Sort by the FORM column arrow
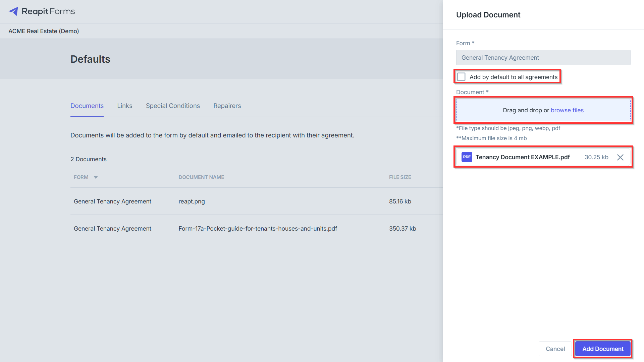The height and width of the screenshot is (362, 644). tap(96, 177)
